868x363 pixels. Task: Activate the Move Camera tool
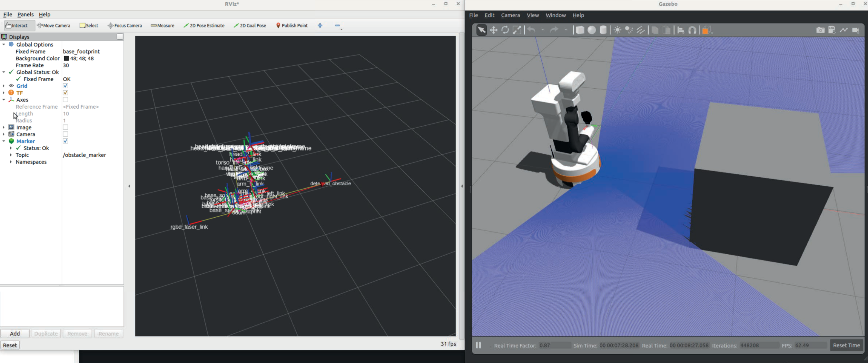pyautogui.click(x=54, y=25)
